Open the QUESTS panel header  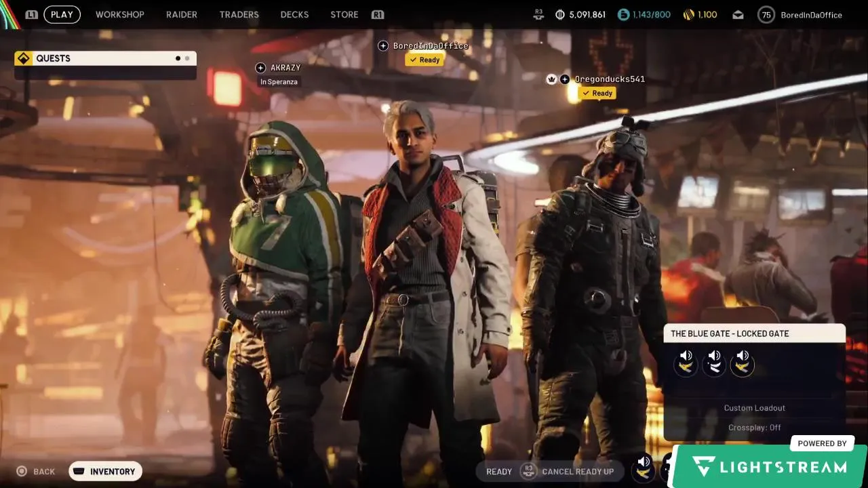[x=105, y=58]
